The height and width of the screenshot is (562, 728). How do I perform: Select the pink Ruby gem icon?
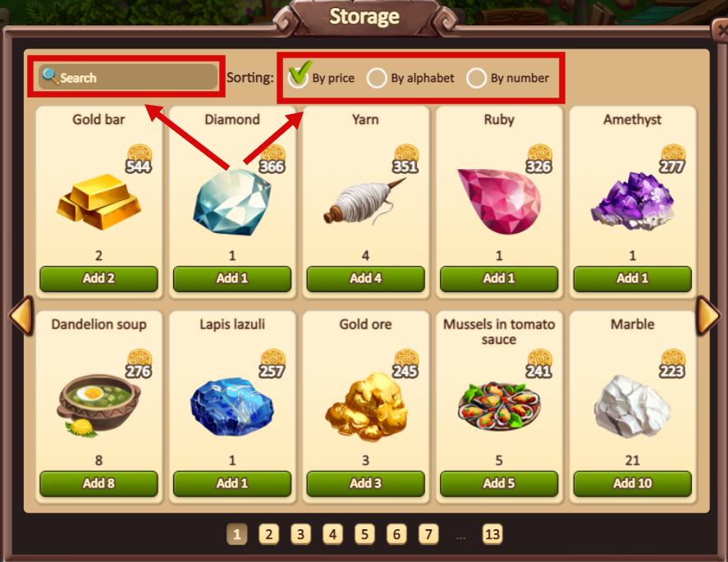pos(499,201)
